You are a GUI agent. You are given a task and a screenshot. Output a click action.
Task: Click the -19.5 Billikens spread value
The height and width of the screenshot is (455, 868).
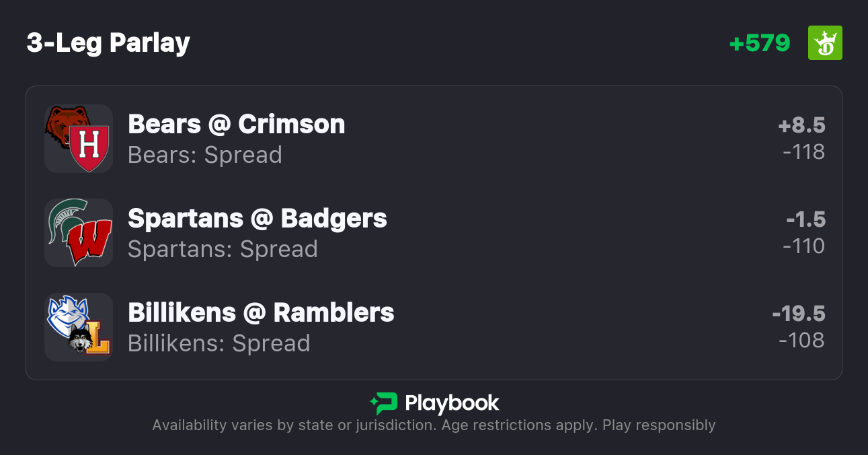pyautogui.click(x=799, y=314)
